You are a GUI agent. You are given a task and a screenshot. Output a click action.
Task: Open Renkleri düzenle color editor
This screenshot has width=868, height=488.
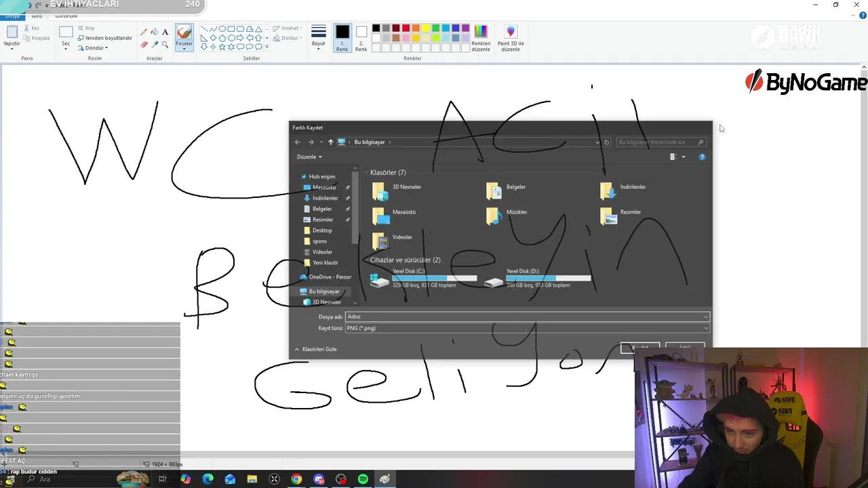(481, 39)
